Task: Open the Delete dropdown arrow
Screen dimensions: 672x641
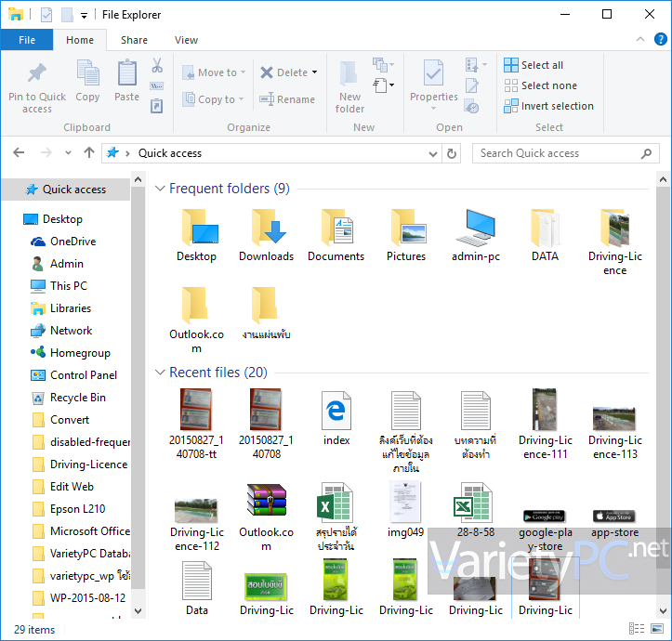Action: 315,72
